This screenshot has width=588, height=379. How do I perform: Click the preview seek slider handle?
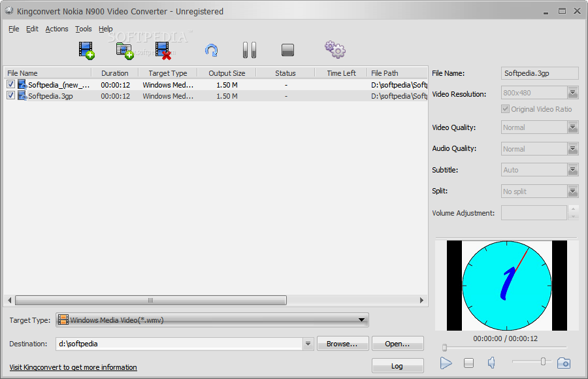(444, 348)
